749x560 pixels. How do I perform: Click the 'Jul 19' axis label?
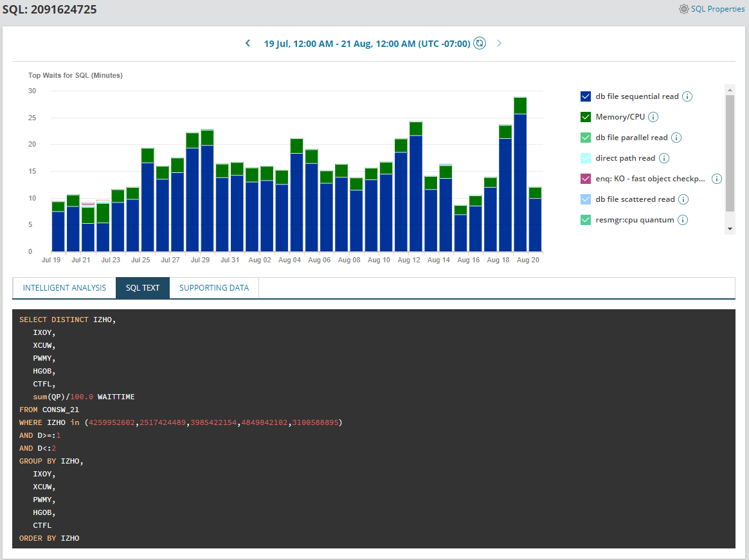coord(51,260)
